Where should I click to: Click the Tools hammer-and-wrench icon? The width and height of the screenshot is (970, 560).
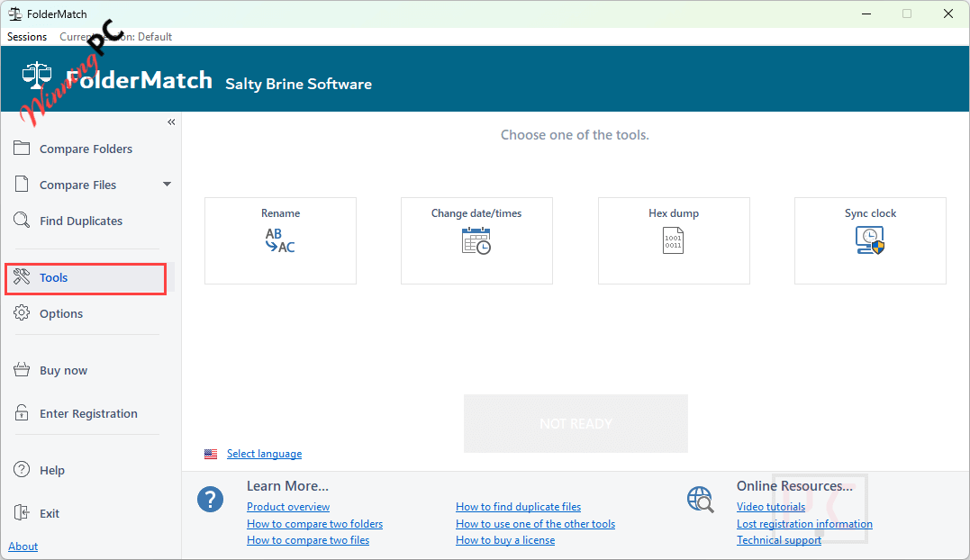coord(22,277)
